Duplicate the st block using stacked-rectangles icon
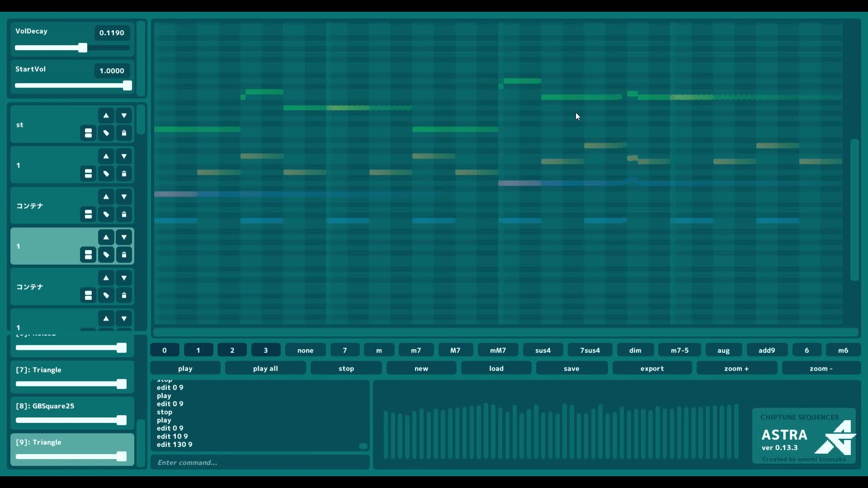Viewport: 868px width, 488px height. pos(88,133)
